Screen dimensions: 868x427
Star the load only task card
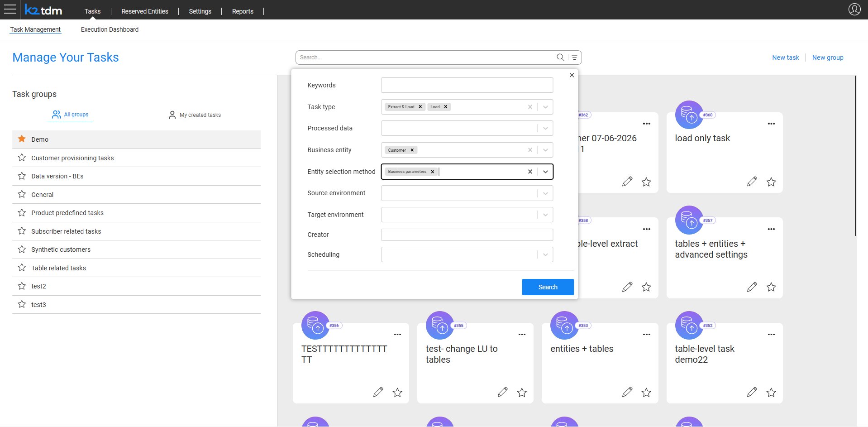(771, 182)
